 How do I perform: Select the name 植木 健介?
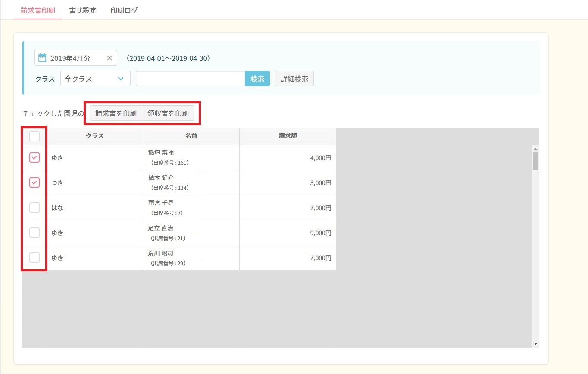click(x=161, y=178)
